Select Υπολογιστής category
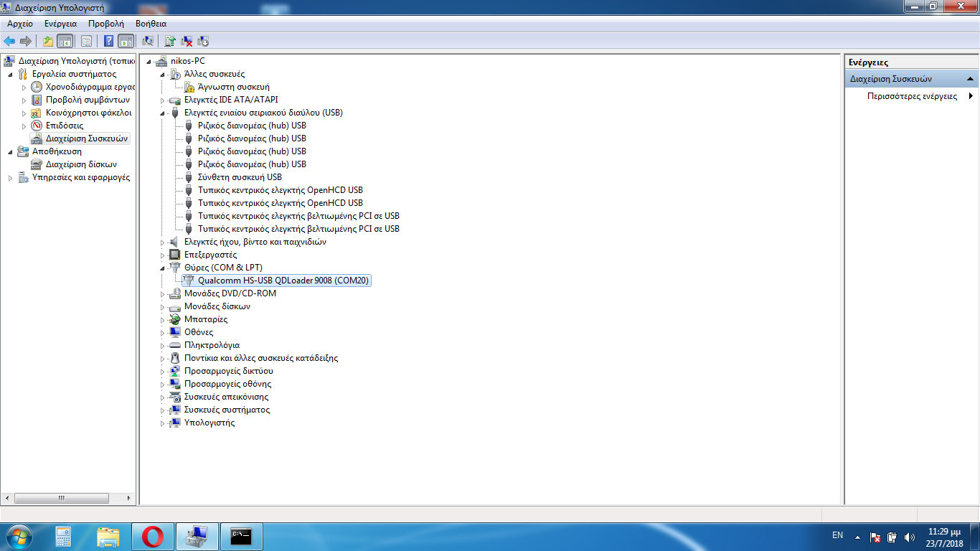 pos(209,423)
